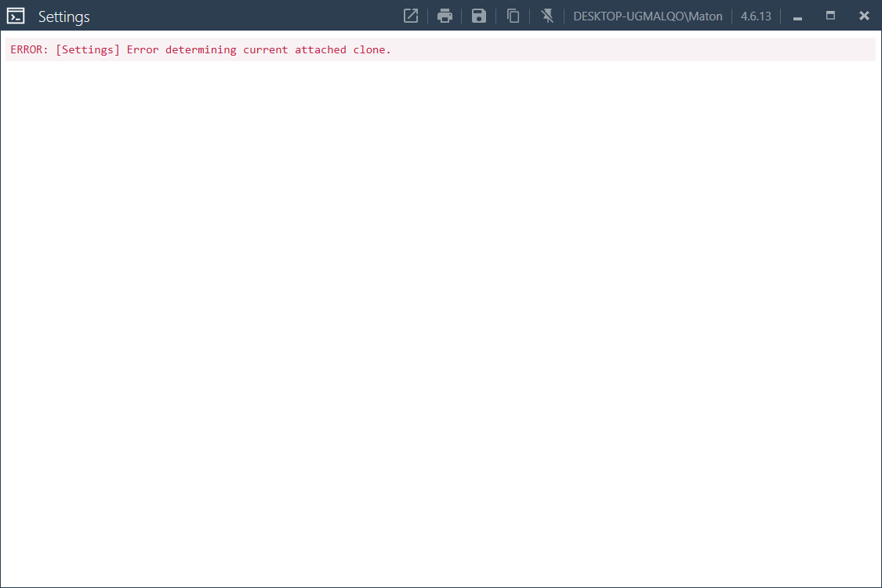Click the printer icon in the toolbar
The height and width of the screenshot is (588, 882).
tap(445, 16)
